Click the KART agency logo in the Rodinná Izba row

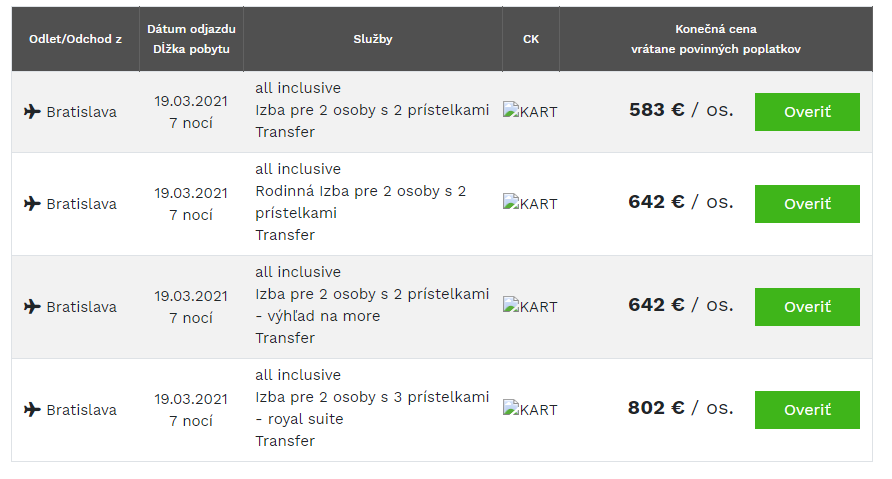coord(530,203)
